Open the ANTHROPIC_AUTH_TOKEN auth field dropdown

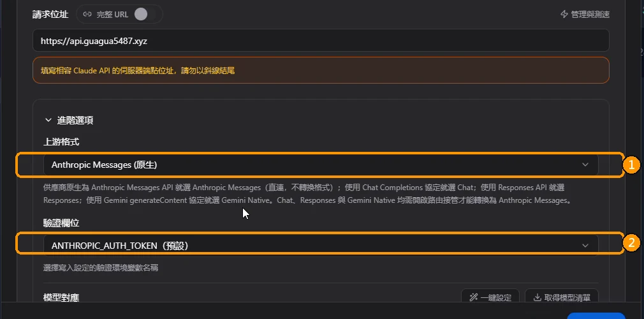[321, 246]
